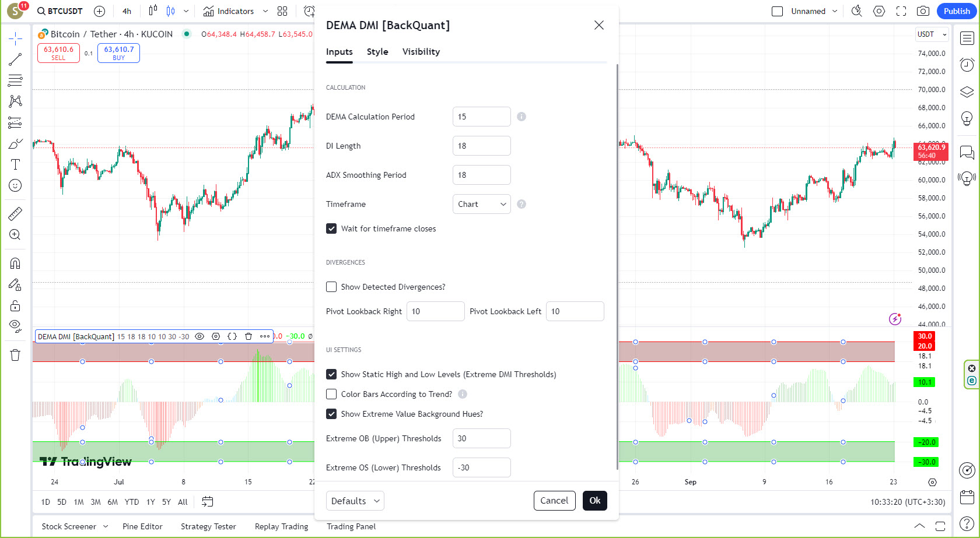Confirm settings with the Ok button

594,500
